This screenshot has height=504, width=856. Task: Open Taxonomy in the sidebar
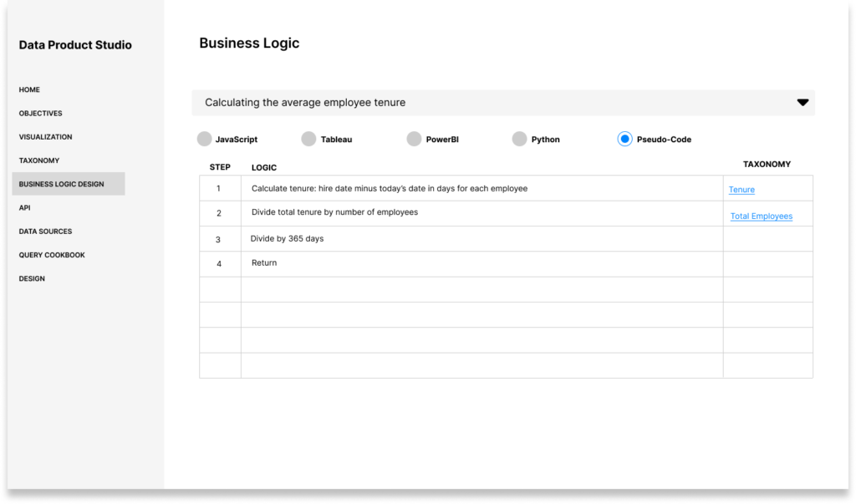coord(38,160)
